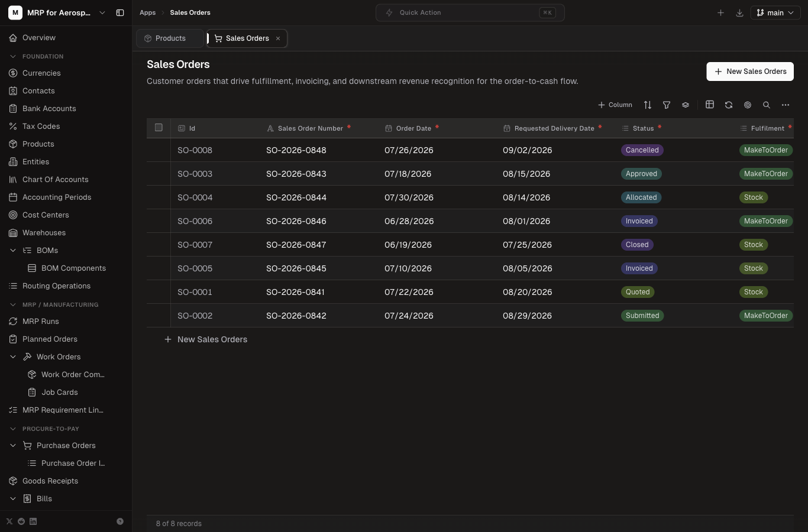Click the Allocated status badge
This screenshot has height=532, width=808.
[x=641, y=197]
